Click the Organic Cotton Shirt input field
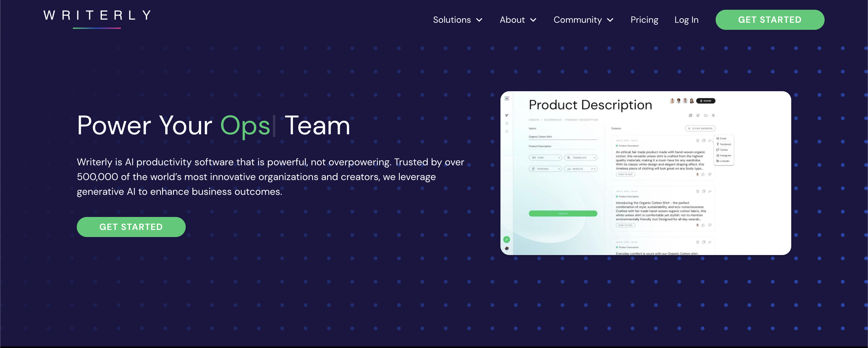Screen dimensions: 868x348 coord(563,137)
